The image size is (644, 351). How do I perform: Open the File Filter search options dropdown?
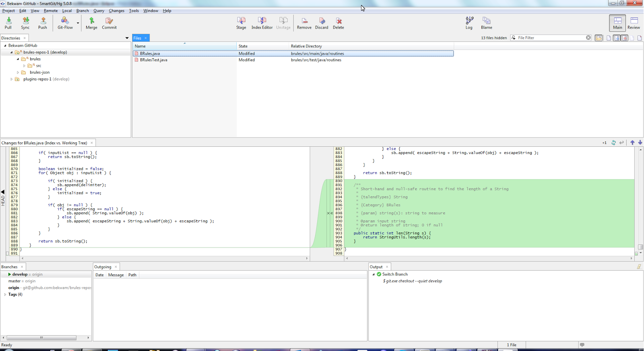[x=514, y=38]
